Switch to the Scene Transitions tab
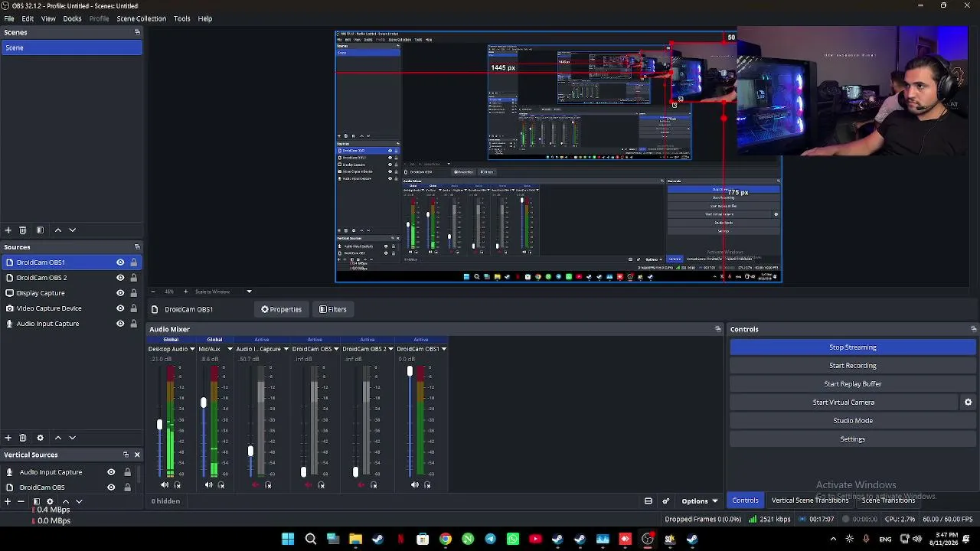 (888, 500)
